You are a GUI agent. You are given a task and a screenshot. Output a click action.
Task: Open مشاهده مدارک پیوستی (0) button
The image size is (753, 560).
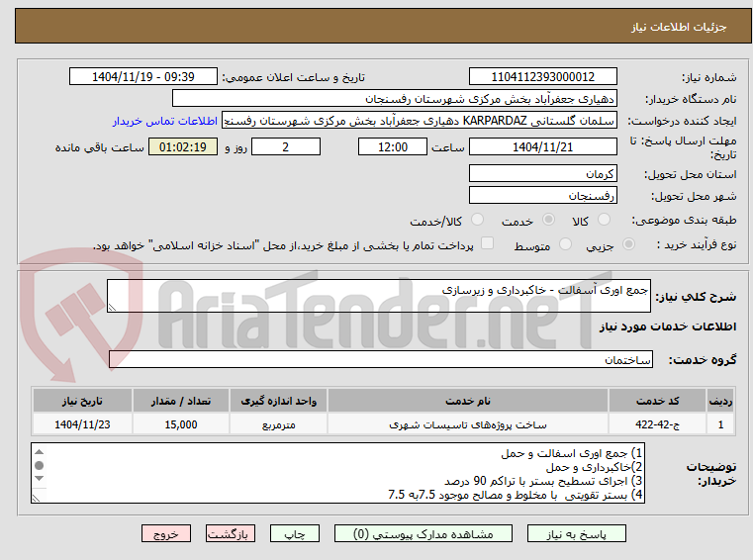(424, 533)
